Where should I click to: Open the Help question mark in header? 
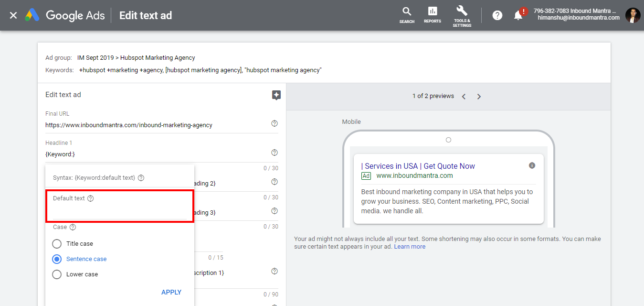pos(497,15)
